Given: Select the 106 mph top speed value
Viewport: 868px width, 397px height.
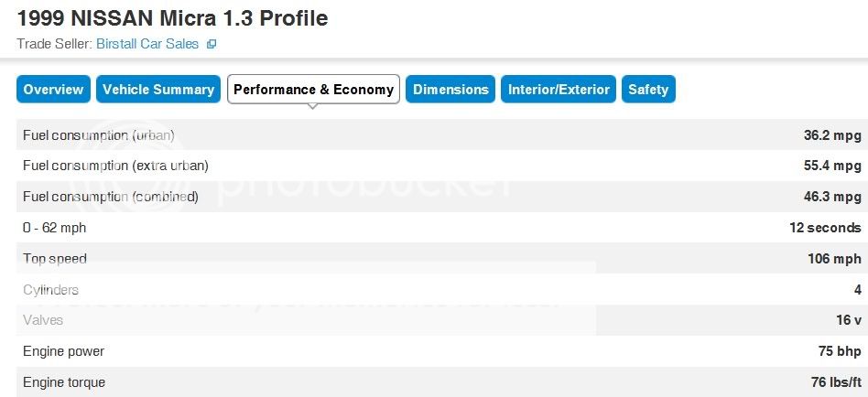Looking at the screenshot, I should (834, 258).
